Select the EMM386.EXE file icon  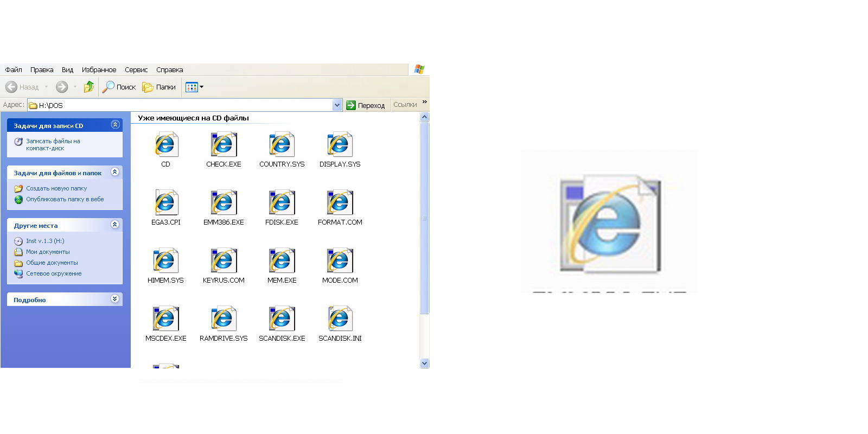click(224, 202)
